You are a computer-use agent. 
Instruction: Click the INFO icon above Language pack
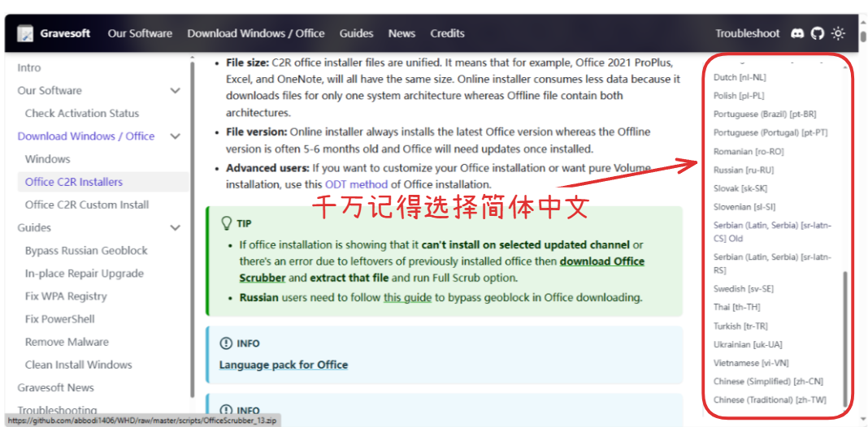226,343
